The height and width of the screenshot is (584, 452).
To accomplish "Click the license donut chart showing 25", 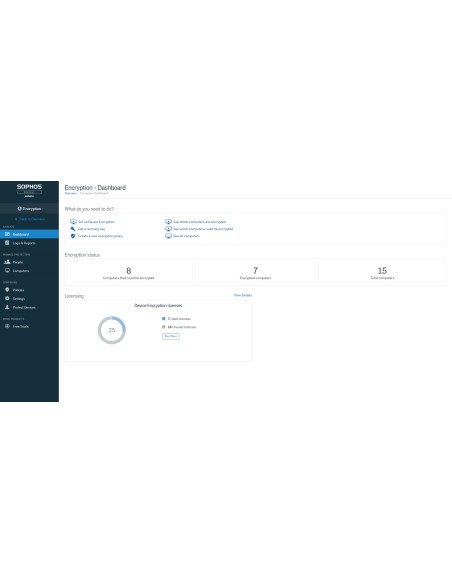I will (x=112, y=330).
